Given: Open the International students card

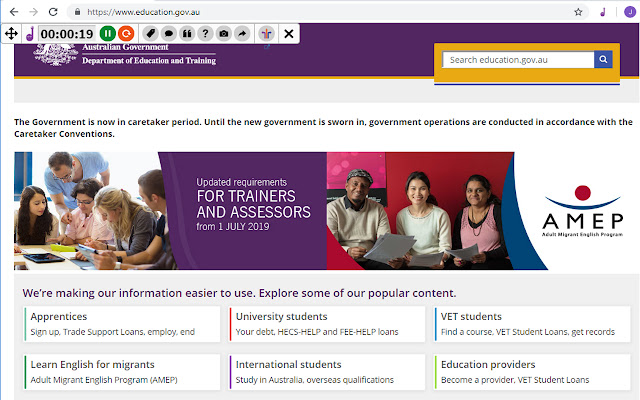Looking at the screenshot, I should [x=327, y=372].
